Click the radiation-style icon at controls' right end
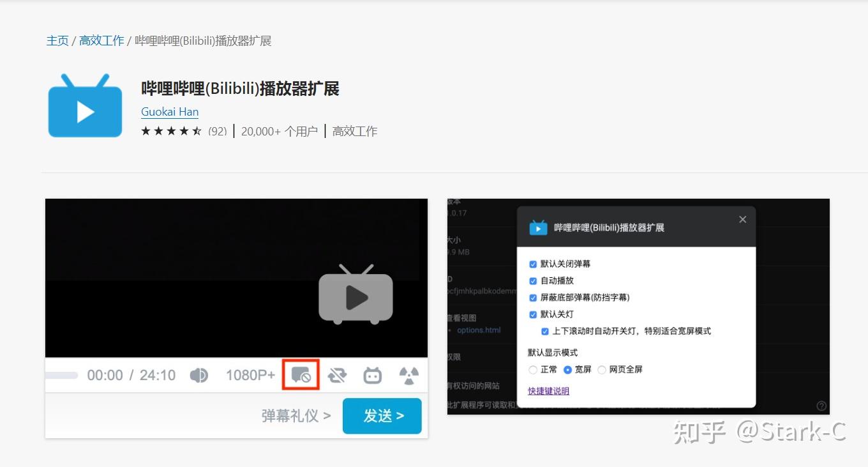 [x=408, y=375]
